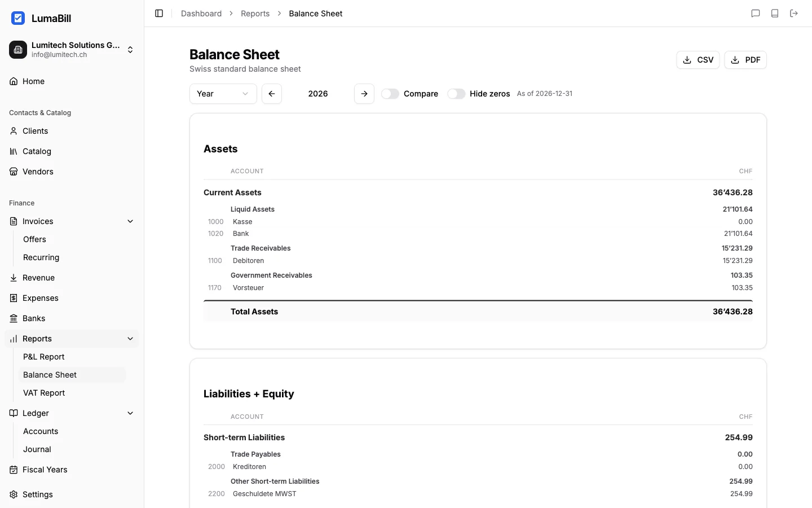Enable the Compare toggle
812x508 pixels.
pyautogui.click(x=390, y=94)
